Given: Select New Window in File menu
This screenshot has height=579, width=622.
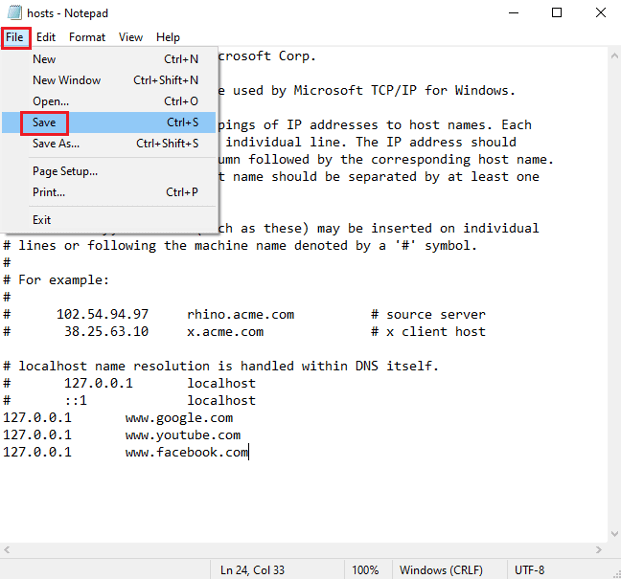Looking at the screenshot, I should tap(66, 80).
